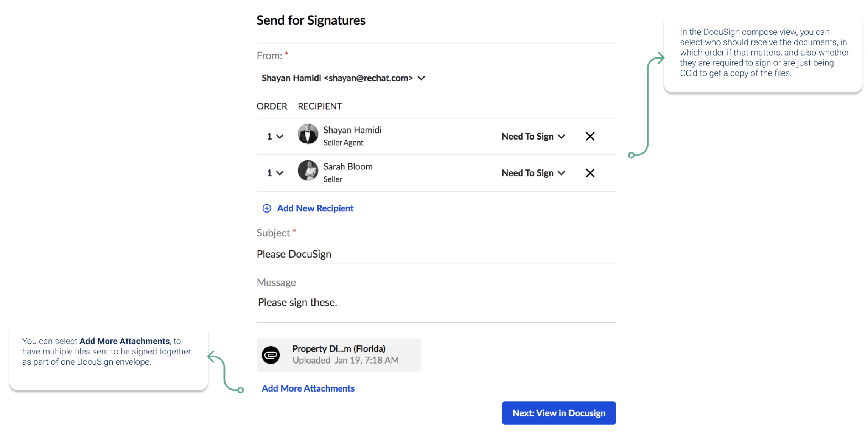Open the From sender dropdown
Viewport: 868px width, 432px height.
344,78
